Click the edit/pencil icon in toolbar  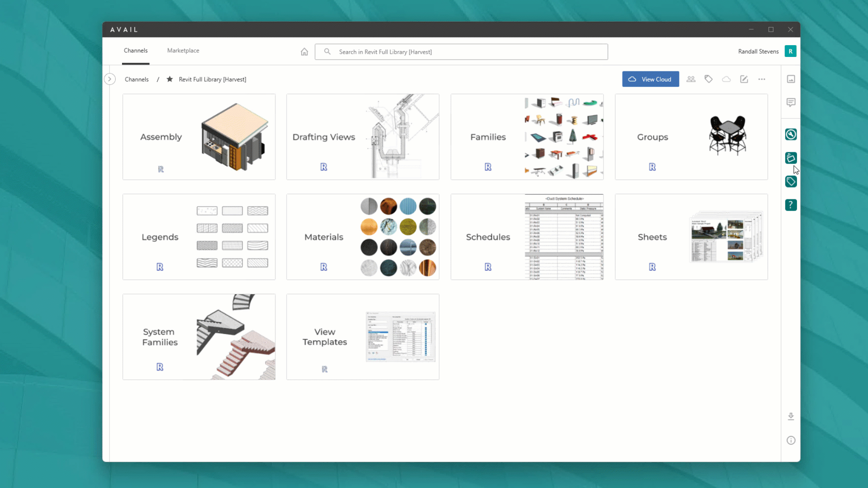pos(744,79)
